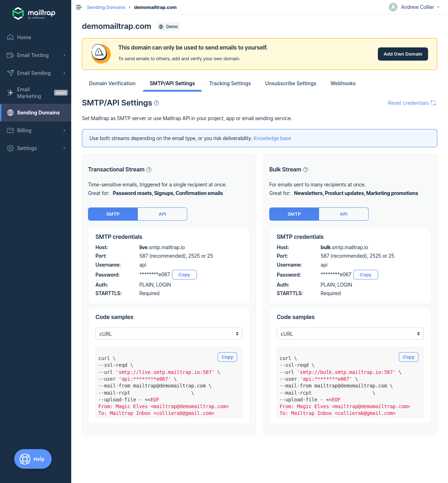Click the Bulk Stream help question icon

(306, 170)
